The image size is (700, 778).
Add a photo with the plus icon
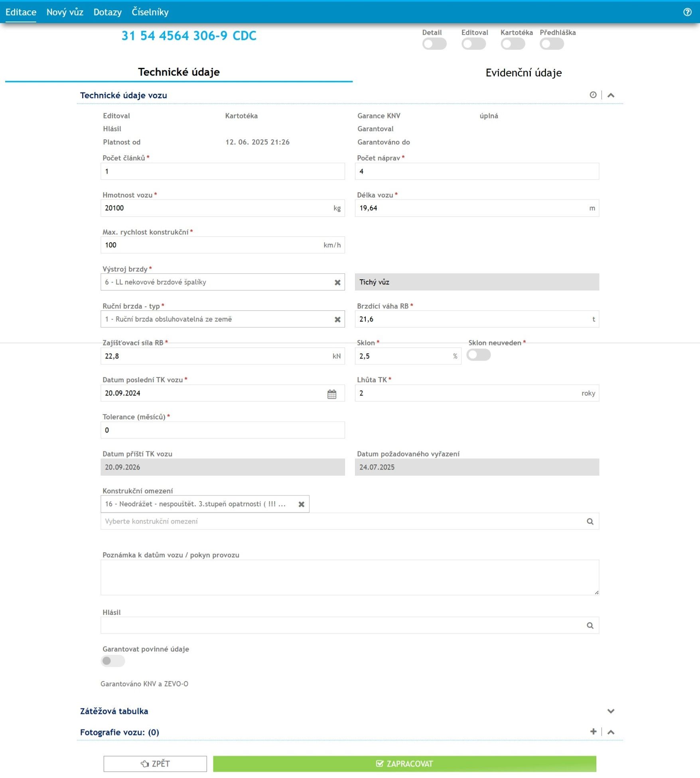593,731
